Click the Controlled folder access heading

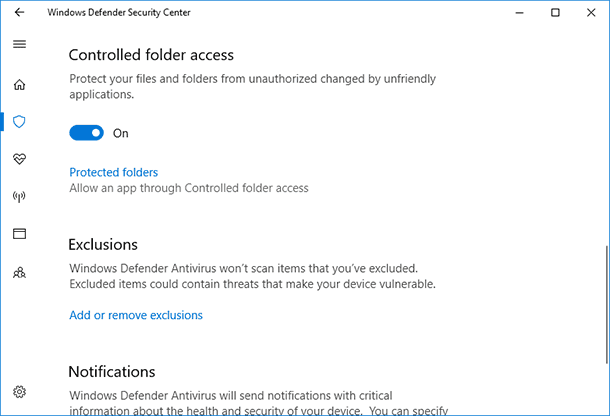[151, 55]
